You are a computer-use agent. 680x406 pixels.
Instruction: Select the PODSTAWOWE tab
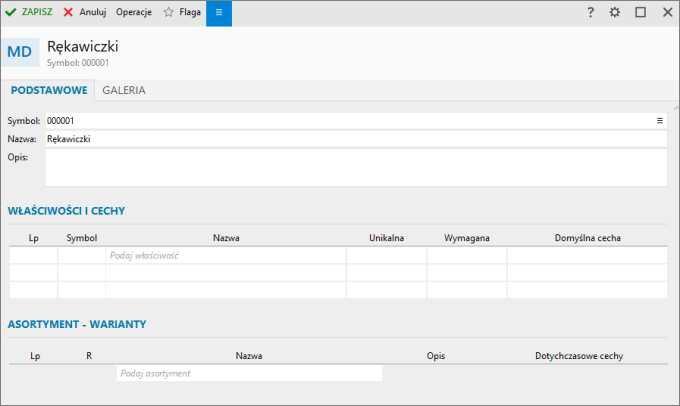47,90
